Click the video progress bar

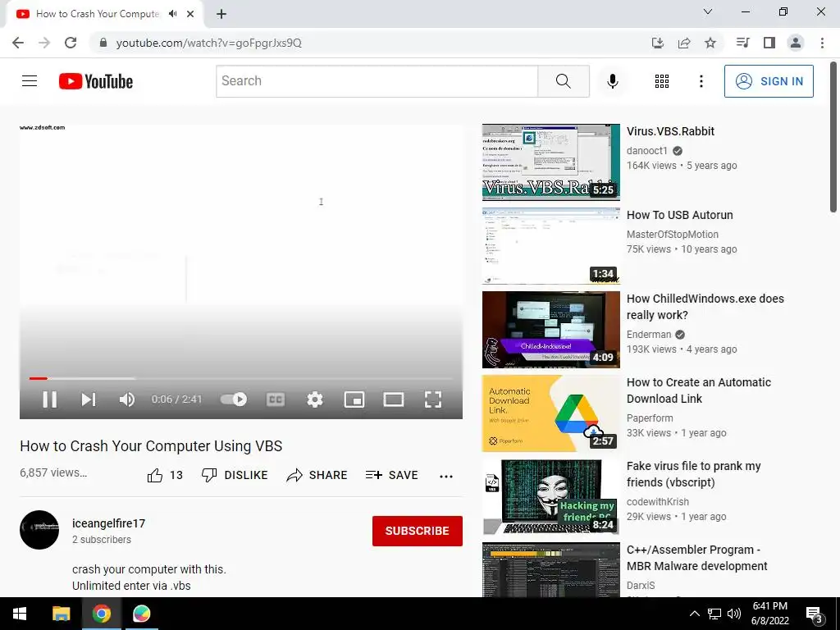pyautogui.click(x=241, y=378)
